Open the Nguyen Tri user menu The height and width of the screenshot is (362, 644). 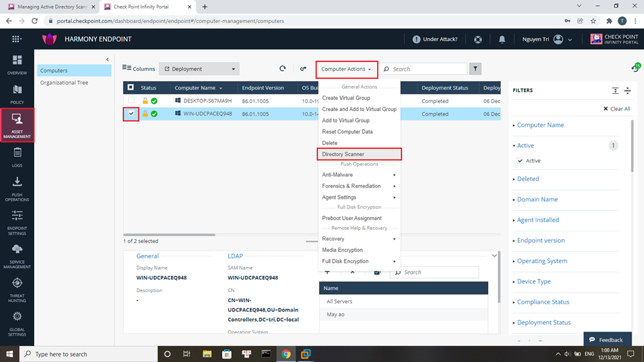[547, 40]
